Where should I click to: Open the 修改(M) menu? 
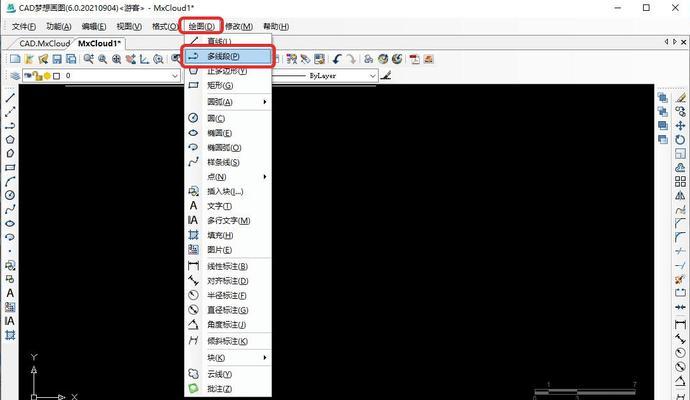[239, 26]
